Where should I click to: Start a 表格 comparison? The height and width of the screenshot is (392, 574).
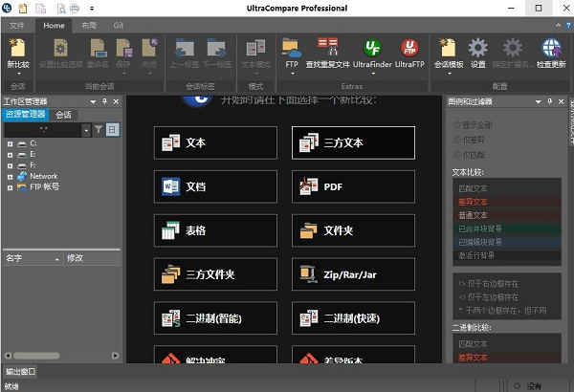pyautogui.click(x=215, y=230)
